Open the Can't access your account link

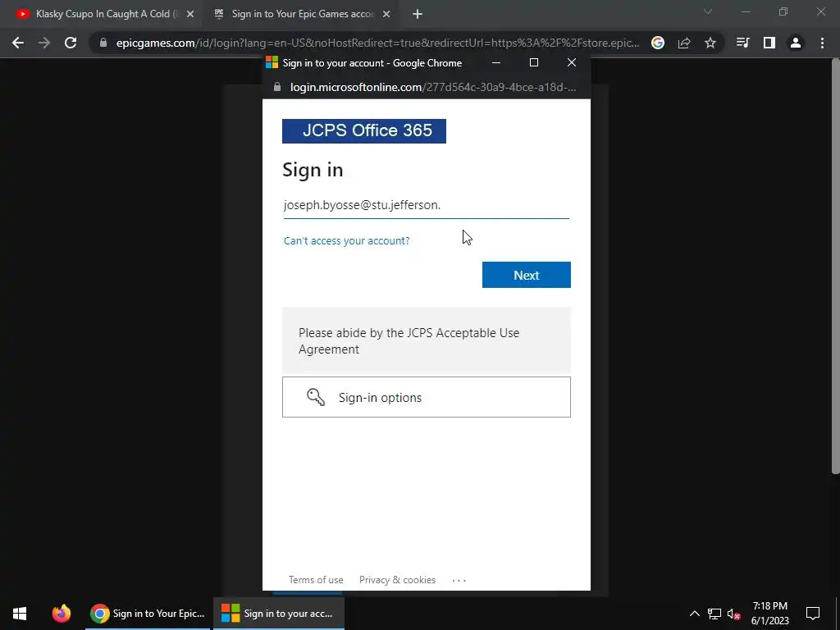click(347, 240)
